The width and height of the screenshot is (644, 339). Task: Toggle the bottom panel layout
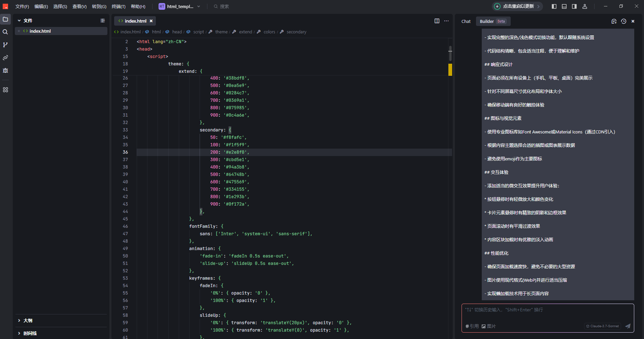564,6
